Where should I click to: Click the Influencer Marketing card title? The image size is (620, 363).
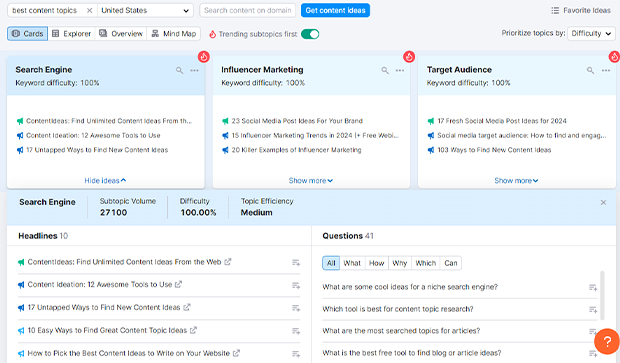click(x=262, y=70)
